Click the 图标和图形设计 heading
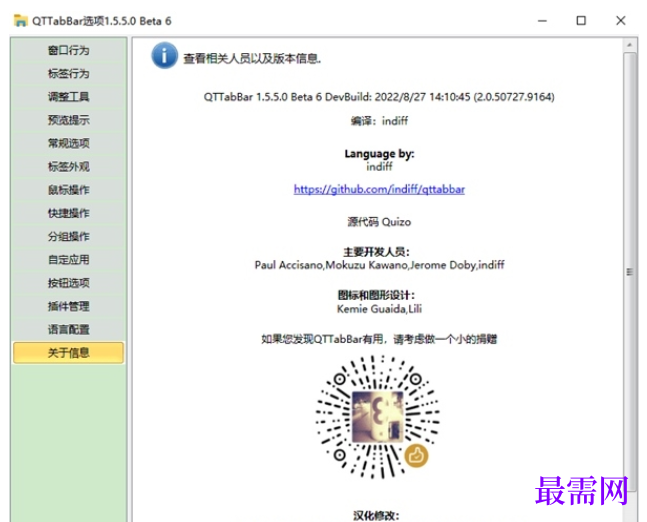The height and width of the screenshot is (522, 647). tap(376, 295)
